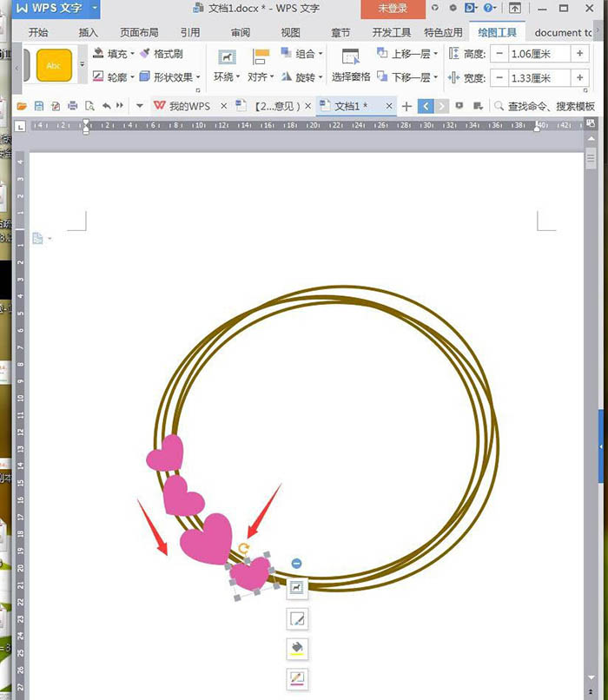The width and height of the screenshot is (608, 700).
Task: Click the floating layout options icon beside heart
Action: tap(297, 587)
